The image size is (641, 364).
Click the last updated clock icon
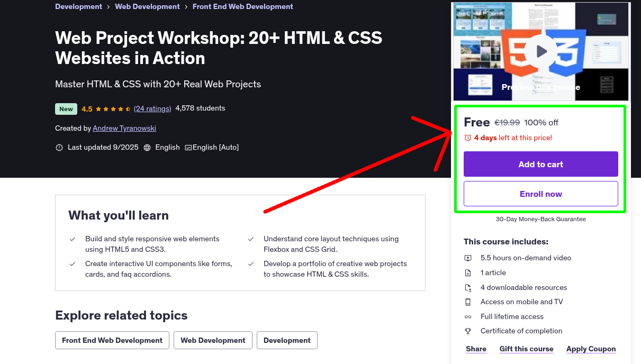pyautogui.click(x=59, y=148)
